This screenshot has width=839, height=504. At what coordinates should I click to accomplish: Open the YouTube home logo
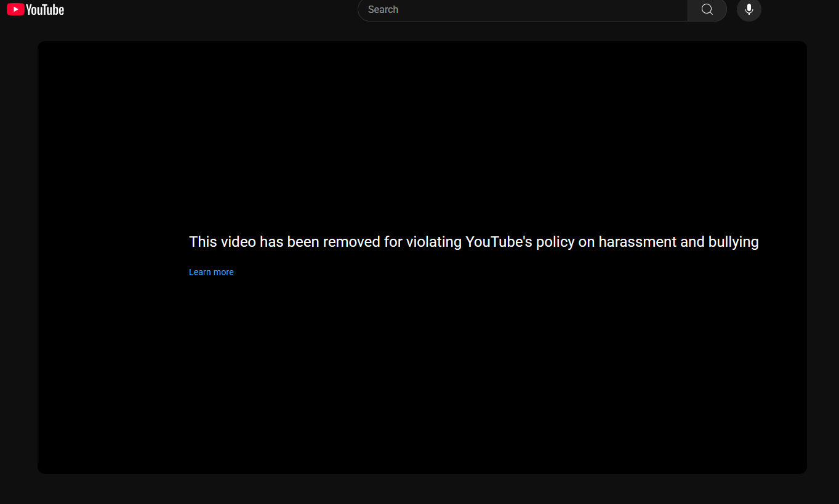35,9
